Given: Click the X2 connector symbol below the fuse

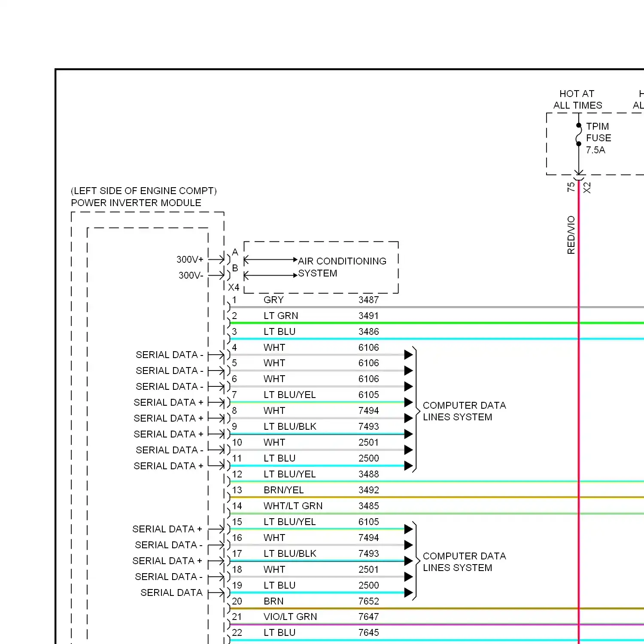Looking at the screenshot, I should point(579,178).
